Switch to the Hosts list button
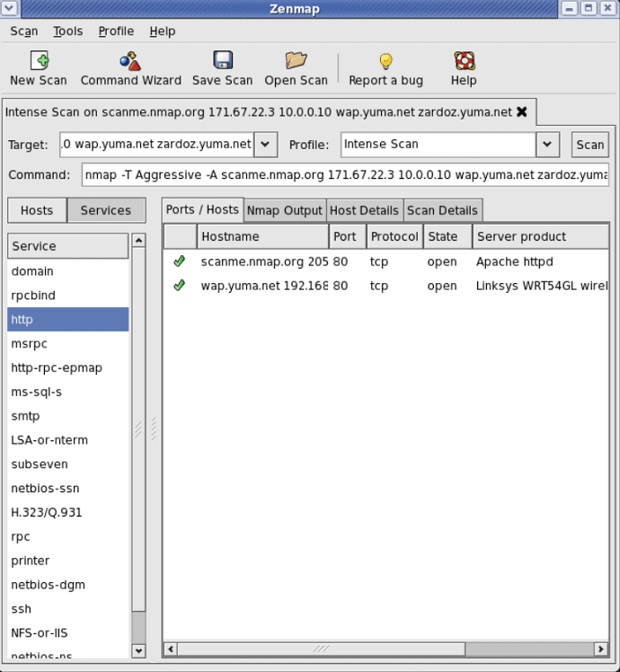620x672 pixels. tap(37, 210)
